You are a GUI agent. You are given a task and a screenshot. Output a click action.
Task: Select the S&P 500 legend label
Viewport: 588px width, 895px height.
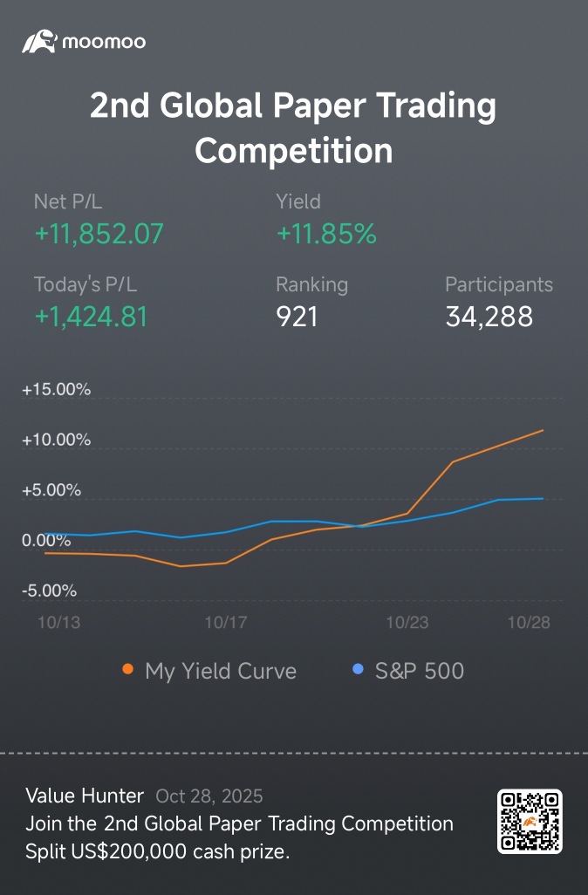pos(419,671)
